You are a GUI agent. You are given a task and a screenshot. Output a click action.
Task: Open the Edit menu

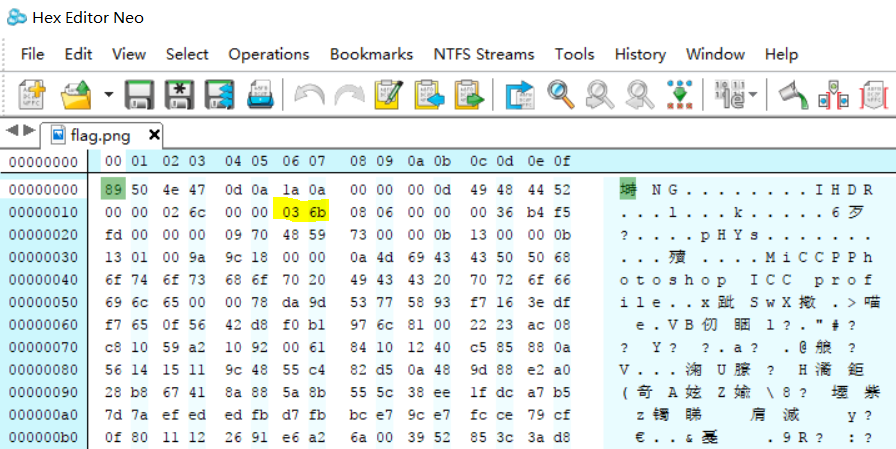pos(78,54)
